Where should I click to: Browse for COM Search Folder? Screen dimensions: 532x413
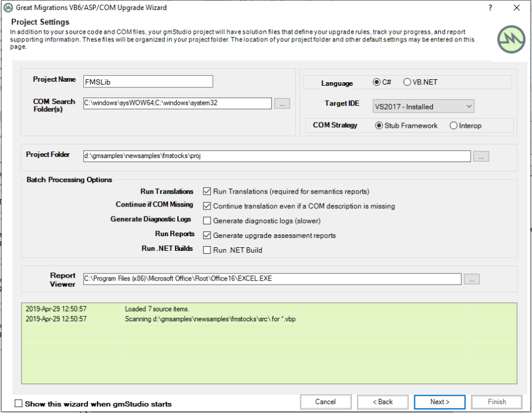click(x=282, y=104)
